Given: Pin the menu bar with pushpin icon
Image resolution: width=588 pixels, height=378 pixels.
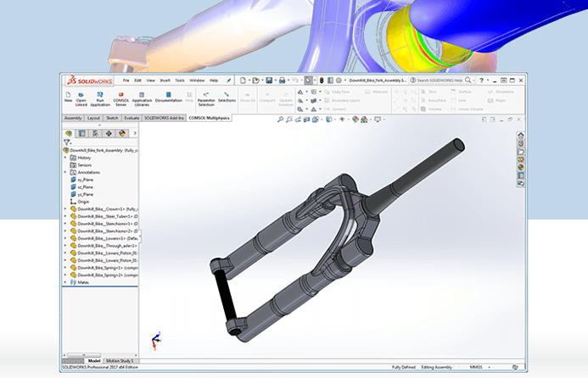Looking at the screenshot, I should point(228,81).
